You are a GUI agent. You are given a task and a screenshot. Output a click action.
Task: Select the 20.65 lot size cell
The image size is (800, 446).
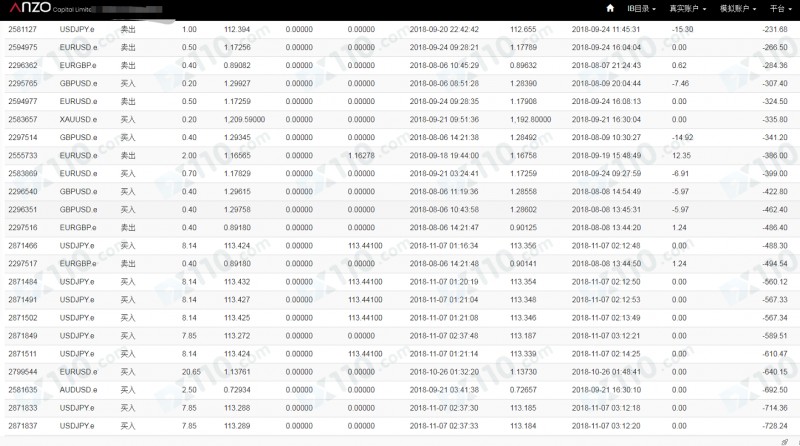(190, 371)
